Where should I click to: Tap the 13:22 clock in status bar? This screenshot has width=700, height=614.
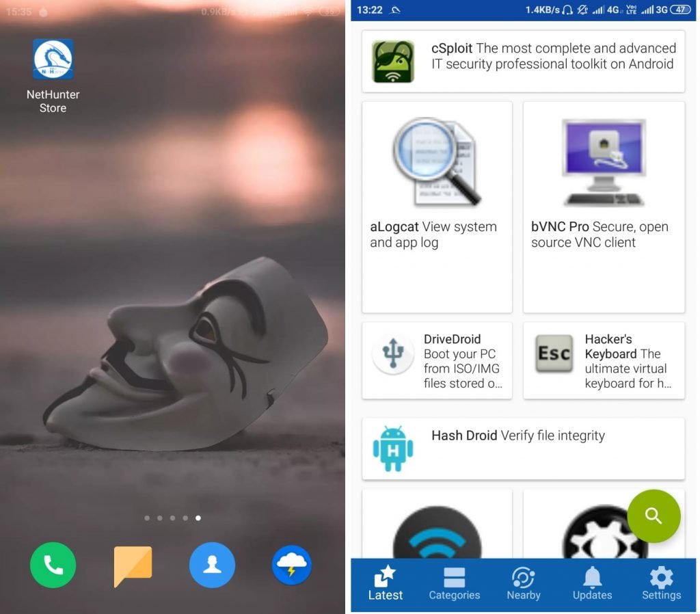click(x=370, y=10)
